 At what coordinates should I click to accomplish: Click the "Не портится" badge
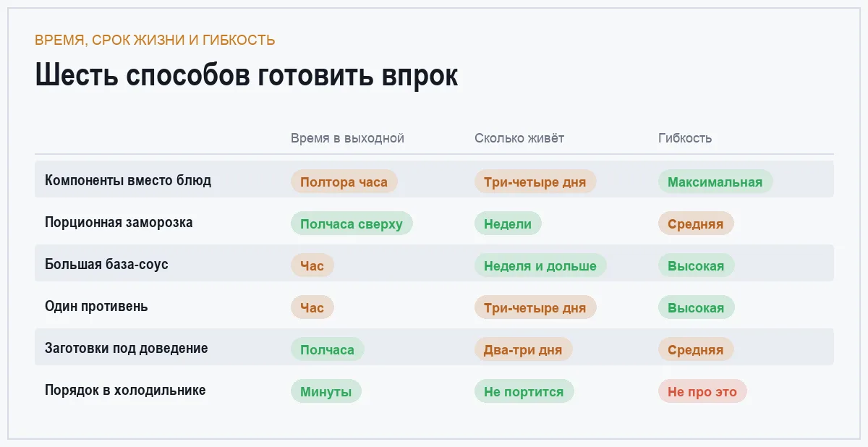tap(524, 391)
